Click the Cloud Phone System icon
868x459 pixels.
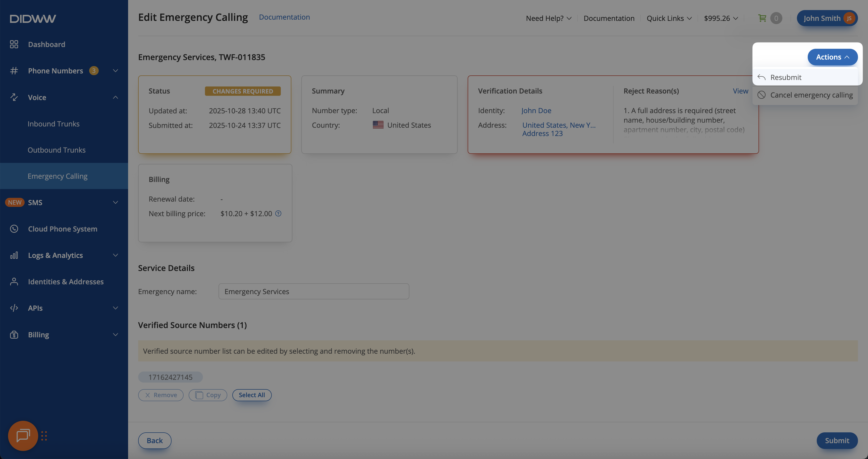pyautogui.click(x=14, y=229)
